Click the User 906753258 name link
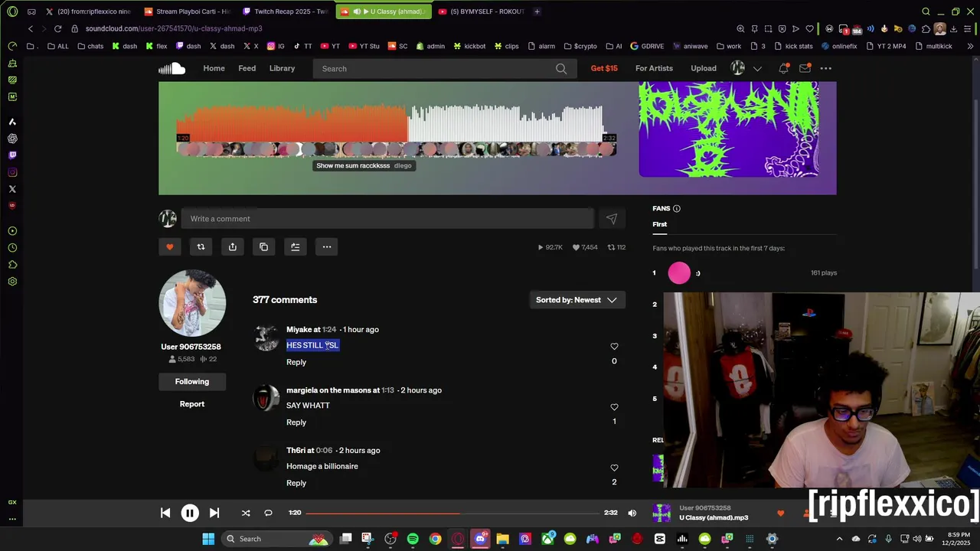Image resolution: width=980 pixels, height=551 pixels. point(191,347)
